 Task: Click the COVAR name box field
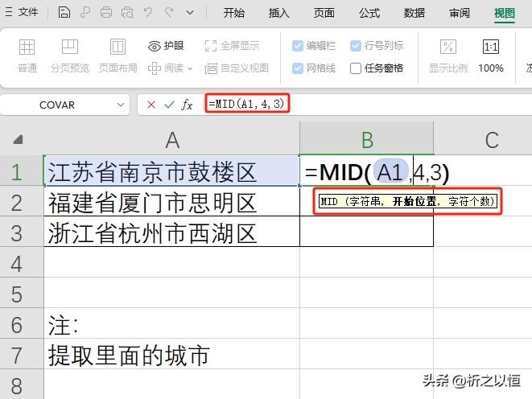click(x=57, y=105)
